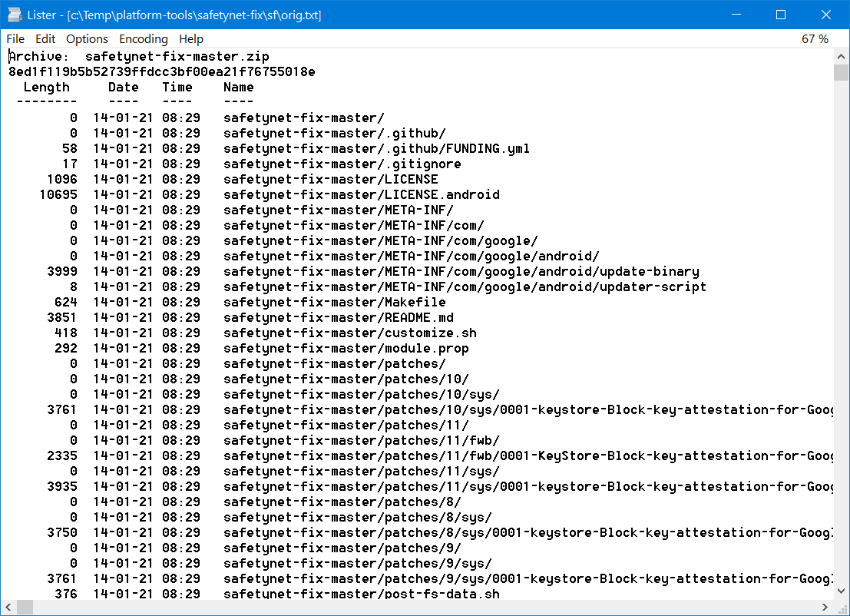
Task: Click the length value 1096
Action: [x=62, y=179]
